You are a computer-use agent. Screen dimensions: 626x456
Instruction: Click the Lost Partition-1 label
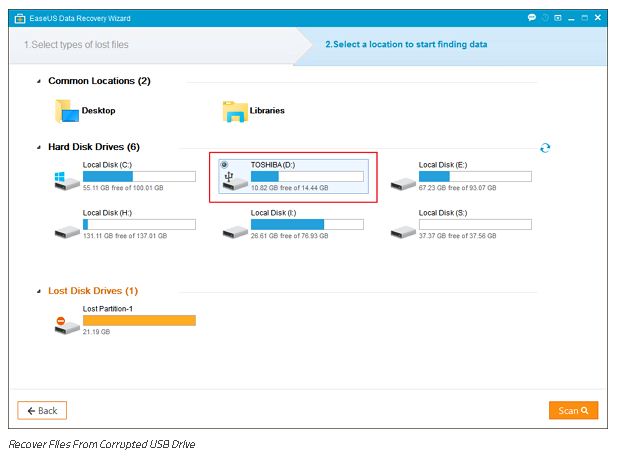107,309
